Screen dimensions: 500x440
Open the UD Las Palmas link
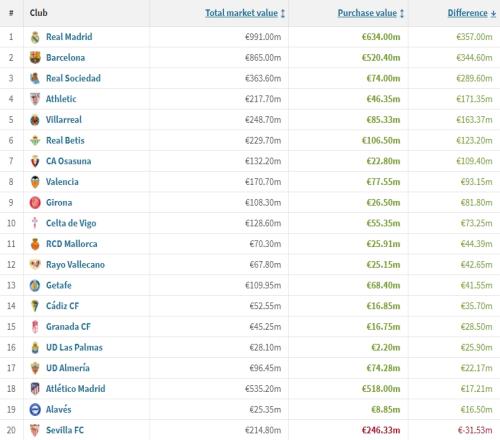[74, 347]
